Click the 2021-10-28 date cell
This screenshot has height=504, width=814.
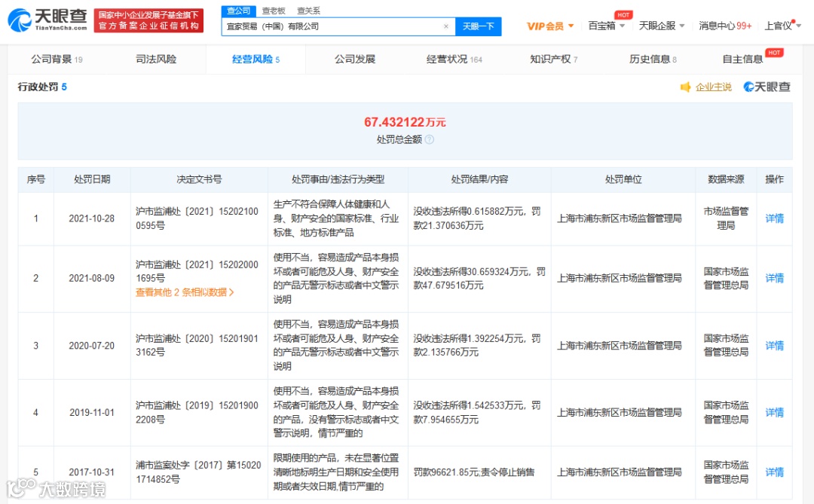pos(92,218)
